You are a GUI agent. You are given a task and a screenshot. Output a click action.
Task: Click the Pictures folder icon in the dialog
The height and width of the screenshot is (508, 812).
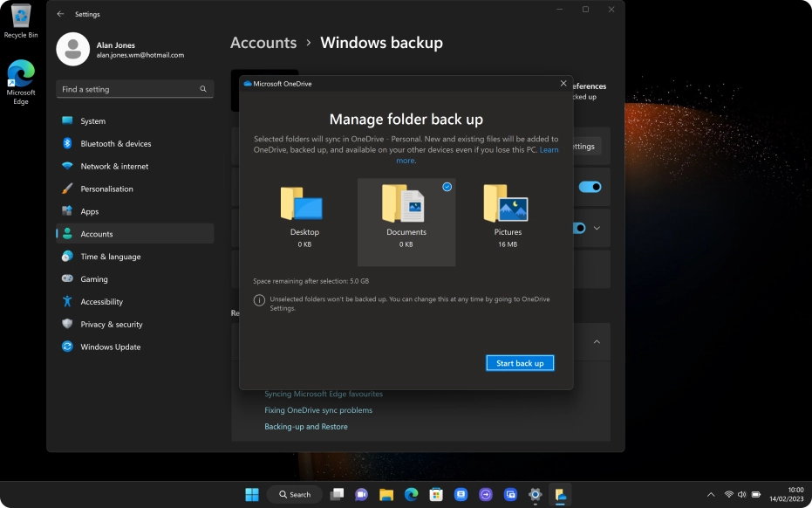pyautogui.click(x=507, y=203)
